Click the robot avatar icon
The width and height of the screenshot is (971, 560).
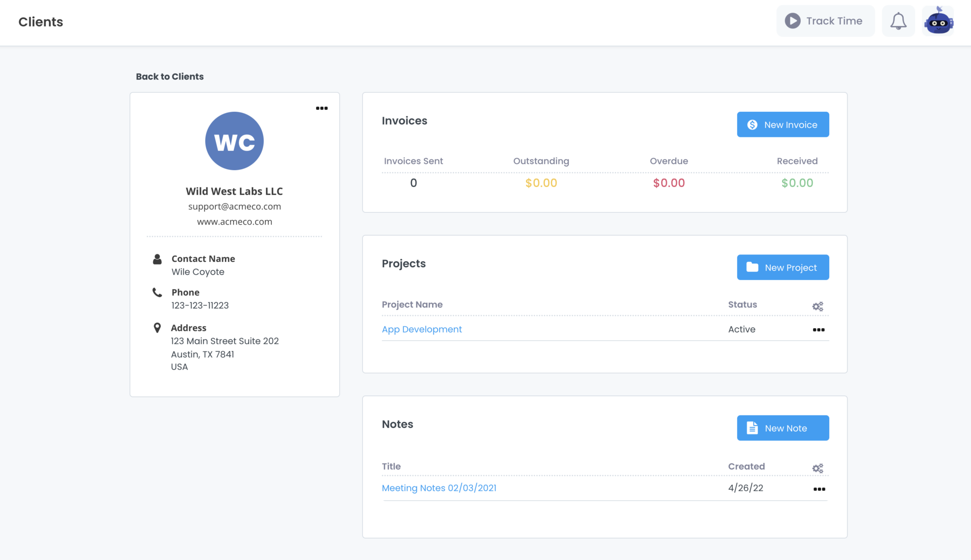[x=938, y=20]
